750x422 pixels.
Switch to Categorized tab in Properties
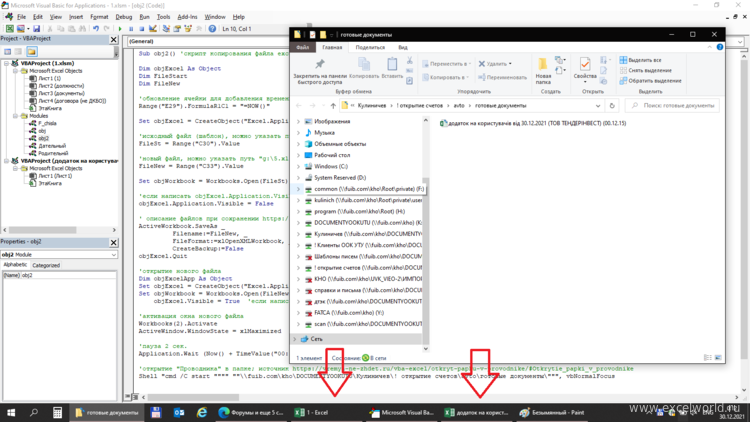46,265
